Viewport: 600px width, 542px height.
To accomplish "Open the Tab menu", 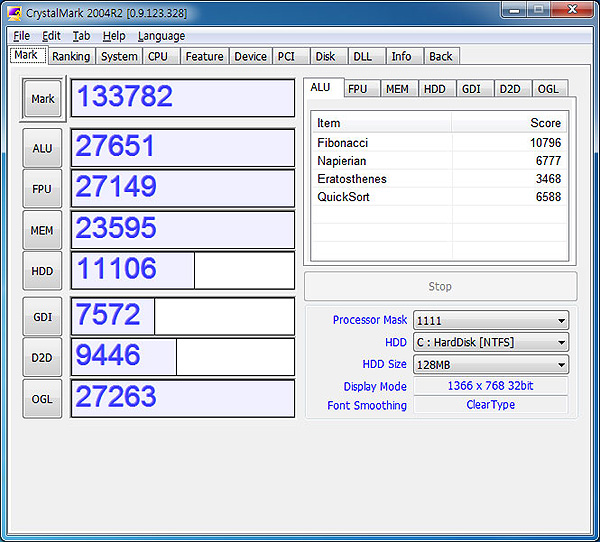I will pos(82,36).
